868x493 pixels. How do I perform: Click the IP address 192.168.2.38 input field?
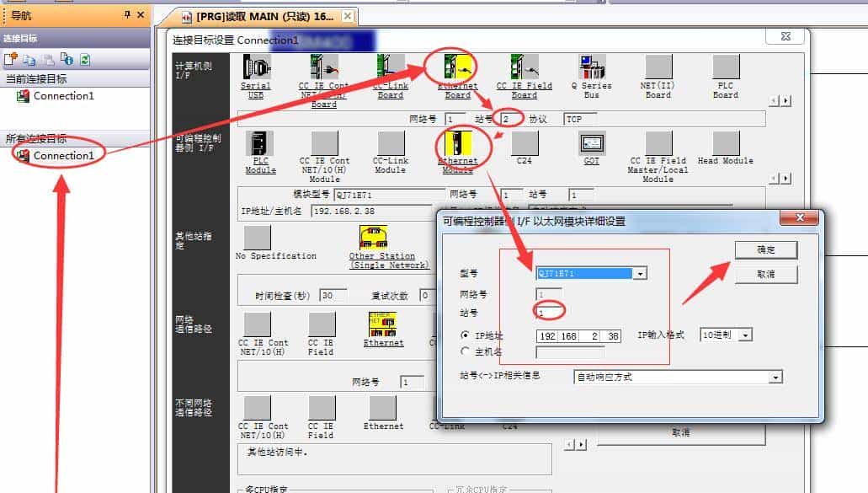(577, 335)
